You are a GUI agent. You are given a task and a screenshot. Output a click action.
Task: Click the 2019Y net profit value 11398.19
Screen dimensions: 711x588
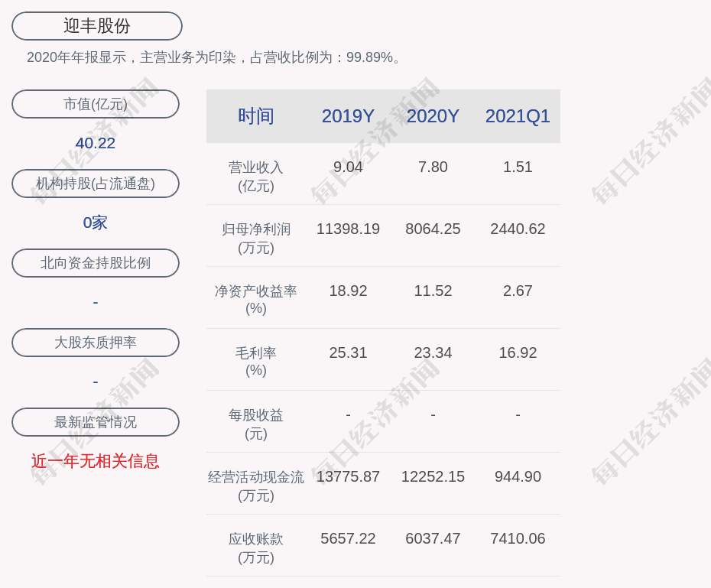click(348, 229)
